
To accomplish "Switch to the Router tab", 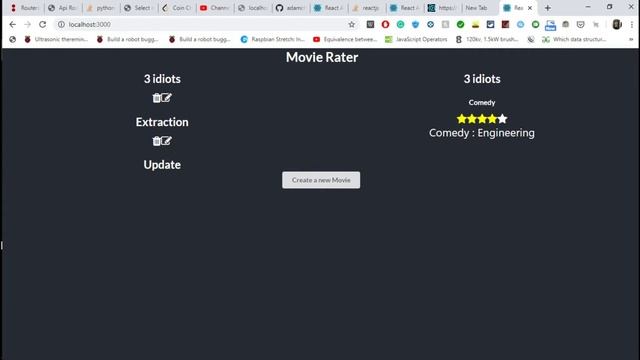I will click(x=24, y=8).
